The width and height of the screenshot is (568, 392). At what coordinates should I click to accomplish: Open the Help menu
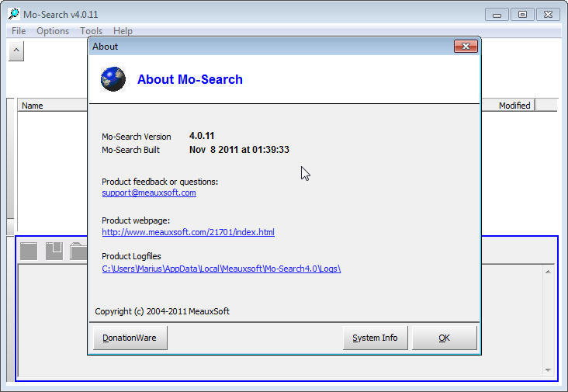pos(123,31)
